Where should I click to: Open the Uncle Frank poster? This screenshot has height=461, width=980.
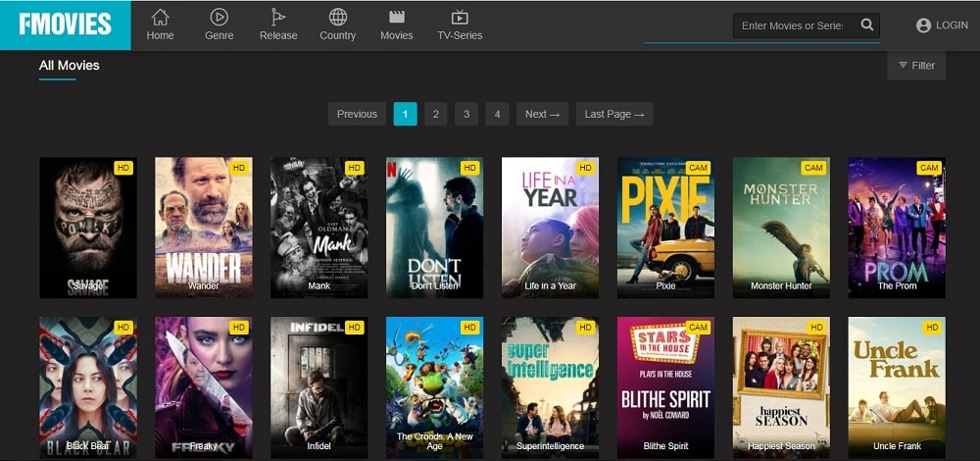[897, 387]
